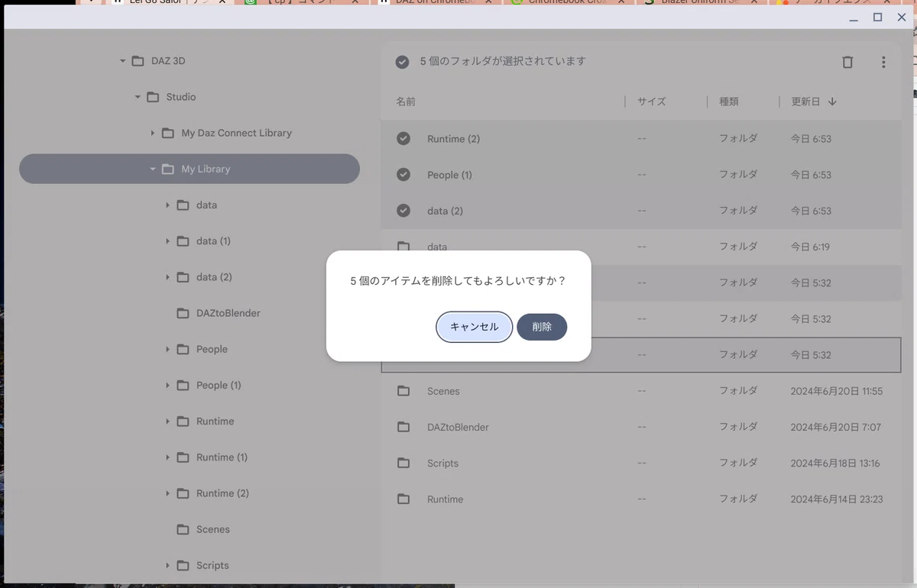Image resolution: width=917 pixels, height=588 pixels.
Task: Select My Daz Connect Library label in the tree
Action: pos(236,133)
